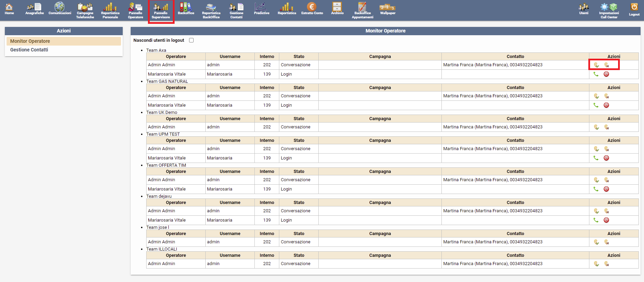The image size is (644, 282).
Task: Open Backoffice Appuntamenti from the toolbar
Action: click(x=362, y=10)
